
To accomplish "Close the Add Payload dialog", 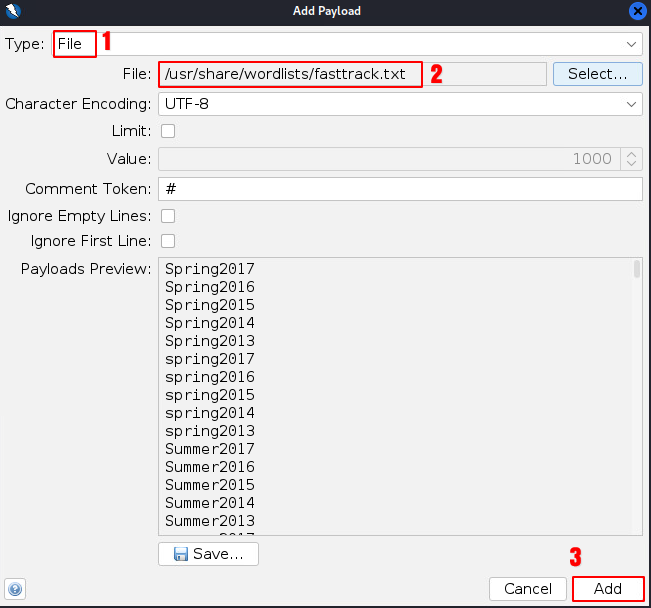I will point(637,11).
